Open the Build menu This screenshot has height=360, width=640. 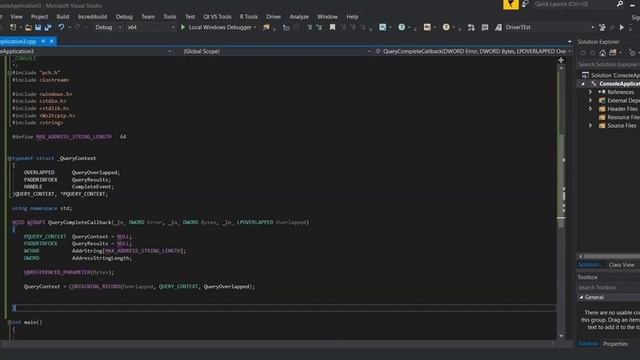62,17
